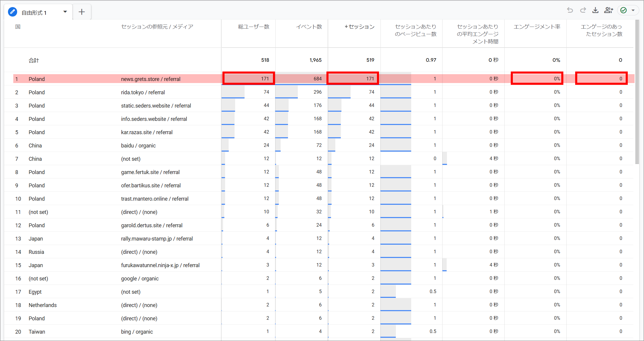Click the rida.tokyo / referral cell
The height and width of the screenshot is (341, 644).
143,92
